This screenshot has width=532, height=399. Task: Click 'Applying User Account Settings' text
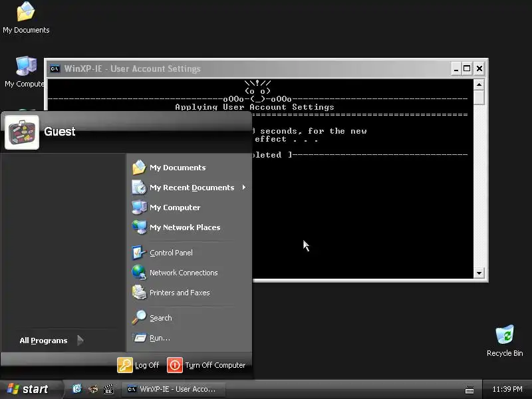tap(255, 107)
